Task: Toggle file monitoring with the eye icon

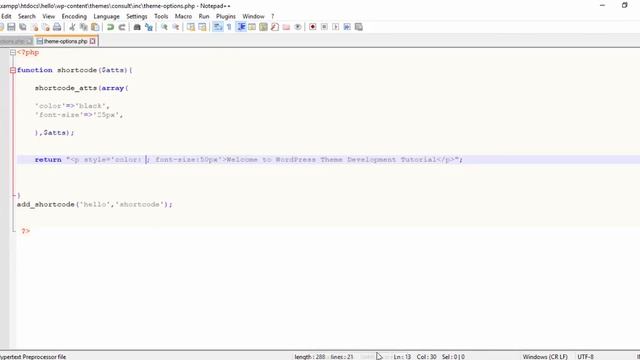Action: [298, 27]
